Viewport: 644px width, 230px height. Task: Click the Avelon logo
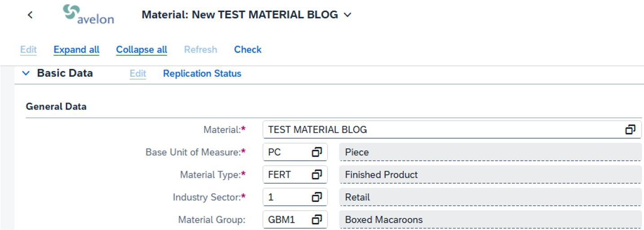click(x=88, y=14)
